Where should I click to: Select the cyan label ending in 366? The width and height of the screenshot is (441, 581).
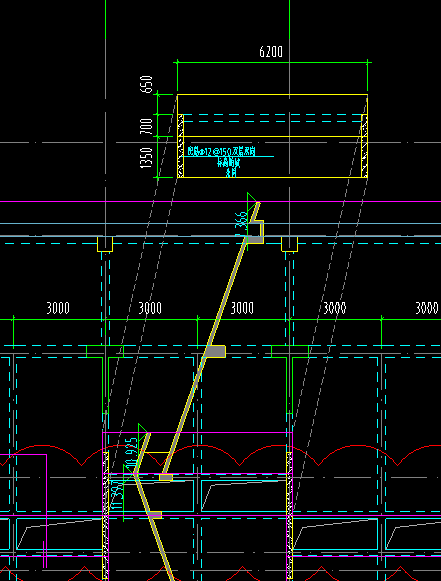[x=241, y=223]
